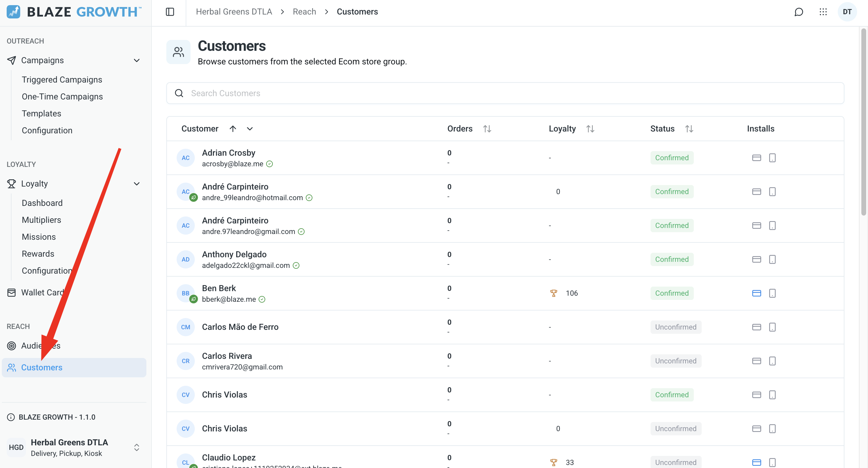This screenshot has width=868, height=468.
Task: Click Ben Berk's wallet card install icon
Action: tap(756, 293)
